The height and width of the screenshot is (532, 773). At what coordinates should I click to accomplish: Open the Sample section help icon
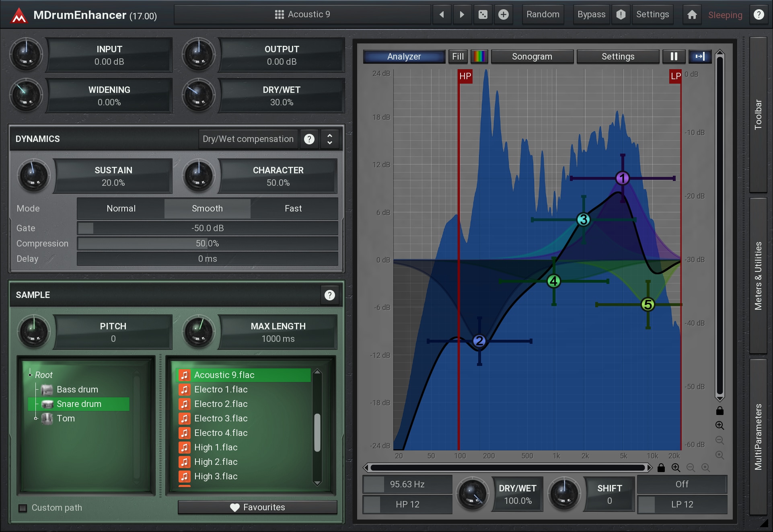pos(329,295)
